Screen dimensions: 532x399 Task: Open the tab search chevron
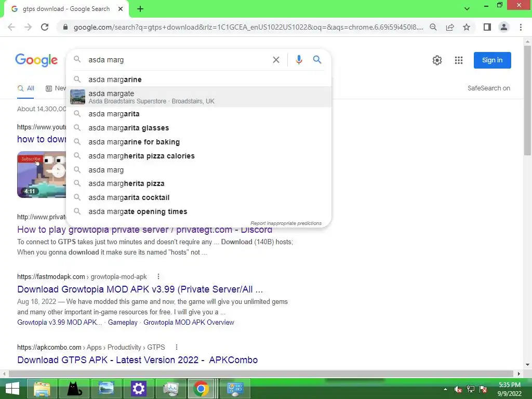point(467,9)
